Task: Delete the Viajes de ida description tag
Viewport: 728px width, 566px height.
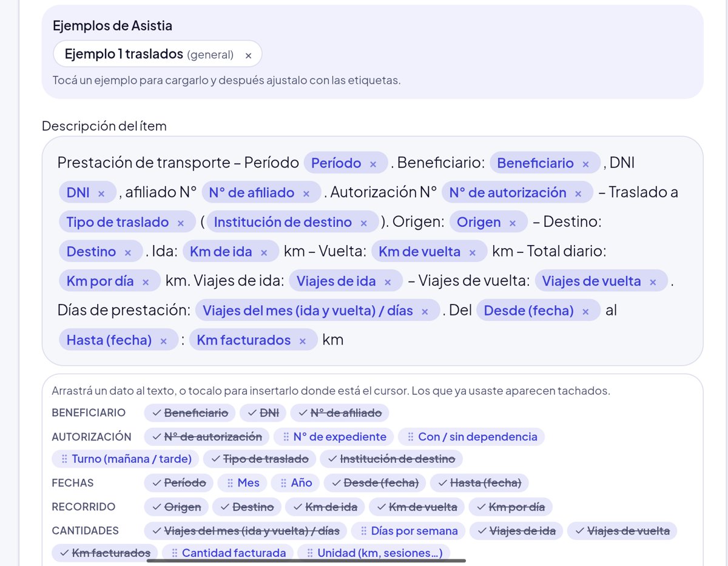Action: coord(388,282)
